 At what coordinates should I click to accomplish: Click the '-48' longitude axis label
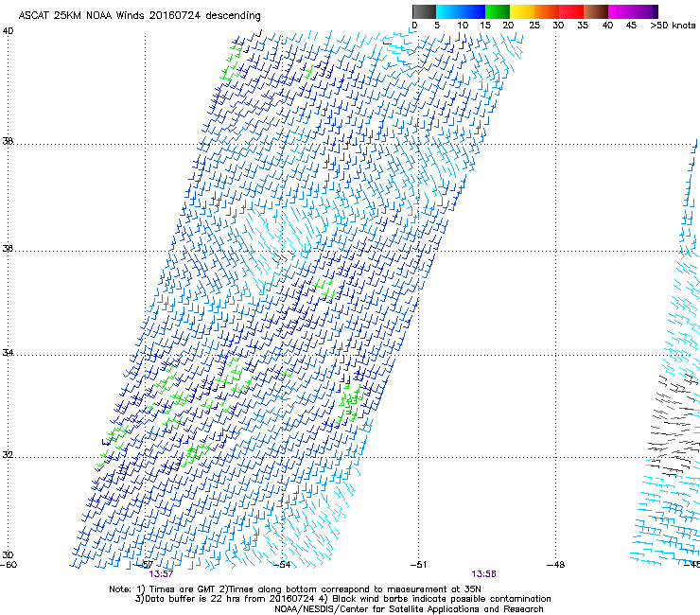coord(556,565)
